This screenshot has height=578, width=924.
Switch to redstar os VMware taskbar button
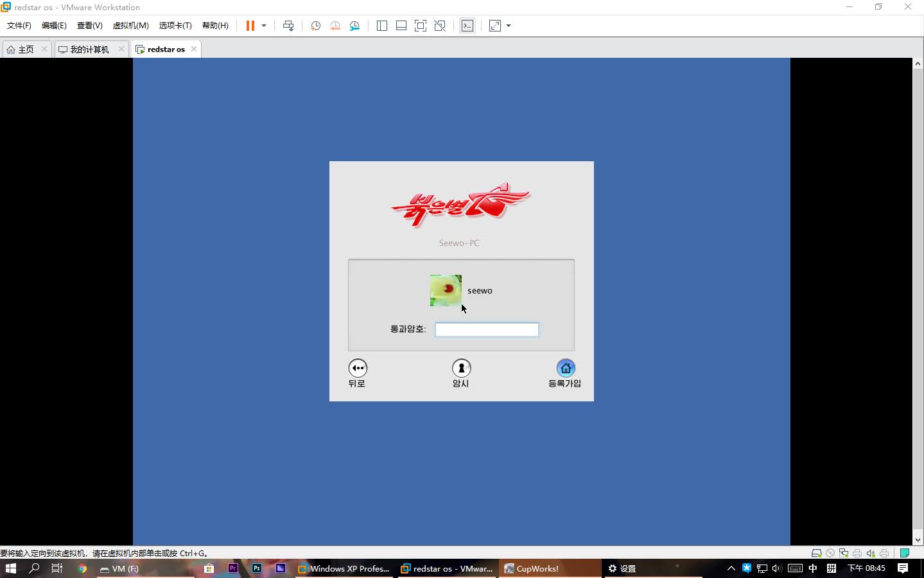(x=447, y=568)
